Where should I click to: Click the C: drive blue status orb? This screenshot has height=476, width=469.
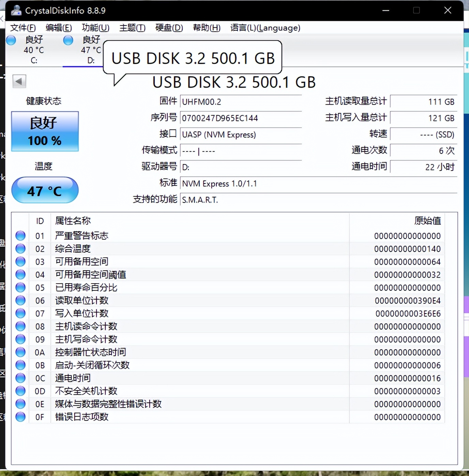11,40
